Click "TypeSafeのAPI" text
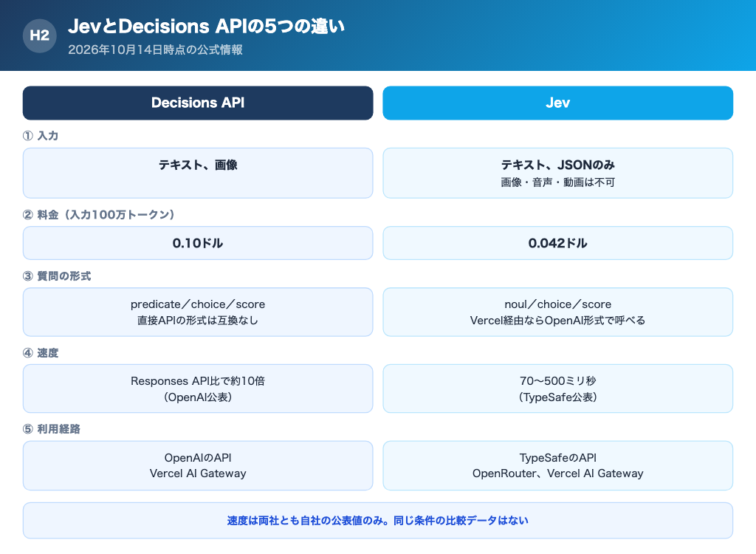This screenshot has height=554, width=756. [x=558, y=457]
